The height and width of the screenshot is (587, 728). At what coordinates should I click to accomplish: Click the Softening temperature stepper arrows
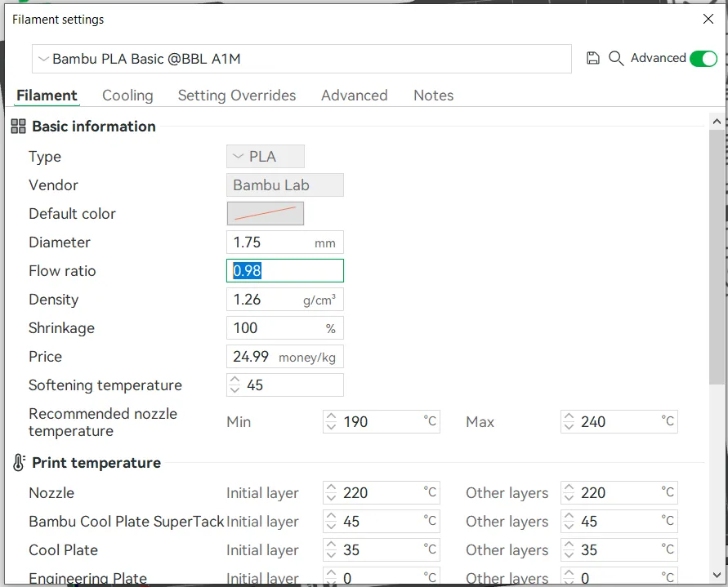[235, 385]
